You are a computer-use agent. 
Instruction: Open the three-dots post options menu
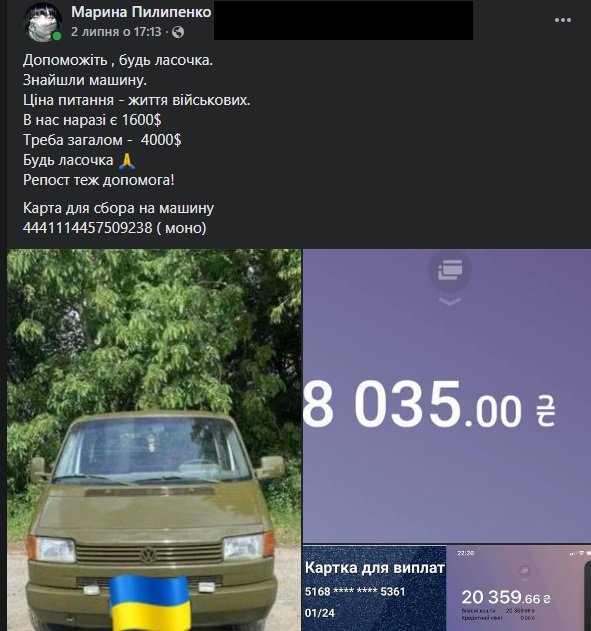click(562, 20)
